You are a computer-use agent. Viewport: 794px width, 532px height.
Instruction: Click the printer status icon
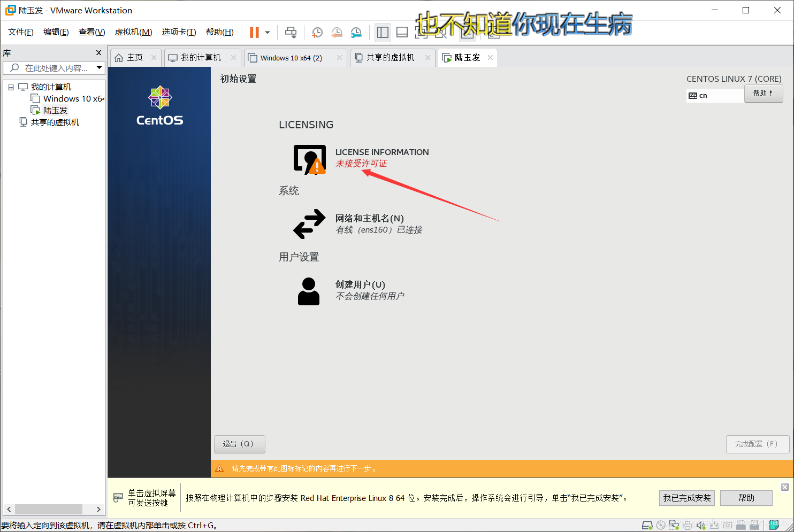(x=688, y=525)
